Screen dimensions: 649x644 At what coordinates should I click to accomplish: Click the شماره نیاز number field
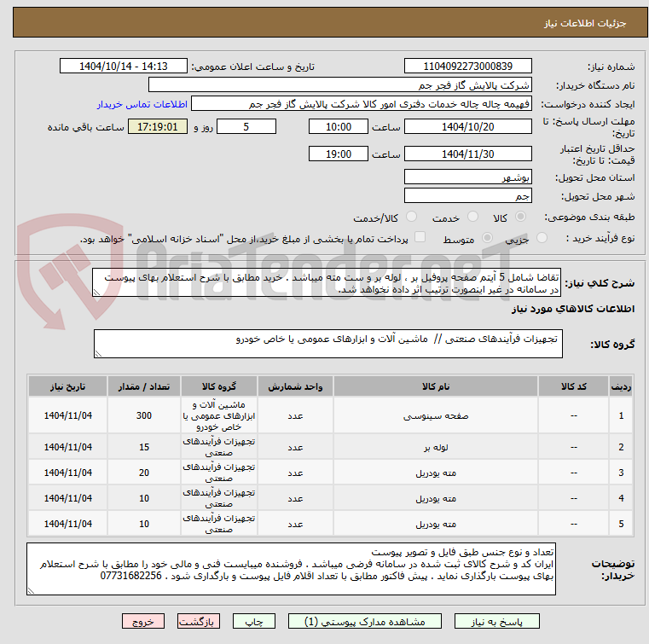pyautogui.click(x=467, y=67)
